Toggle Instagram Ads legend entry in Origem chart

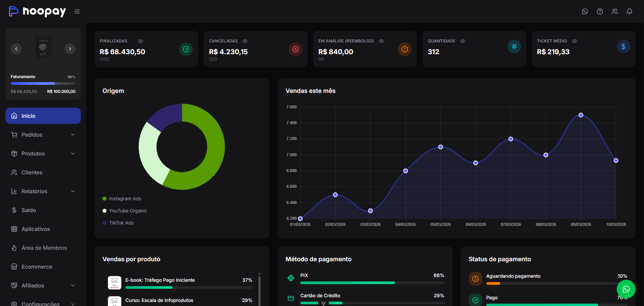122,199
